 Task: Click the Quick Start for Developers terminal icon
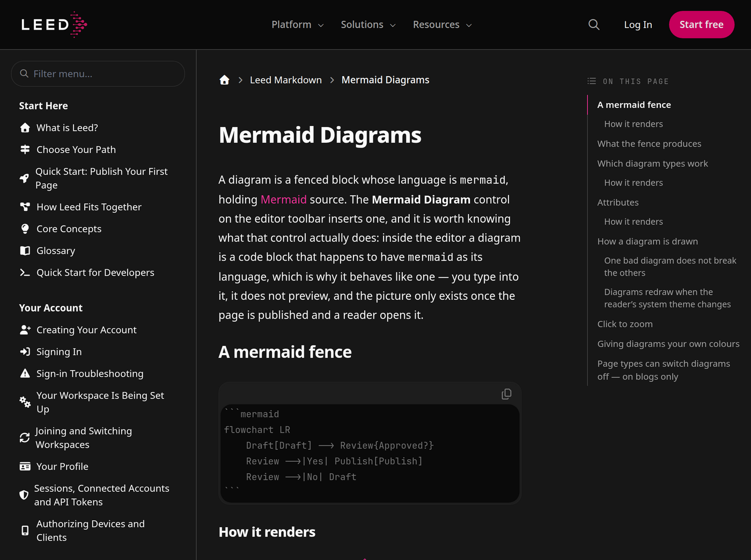[25, 272]
